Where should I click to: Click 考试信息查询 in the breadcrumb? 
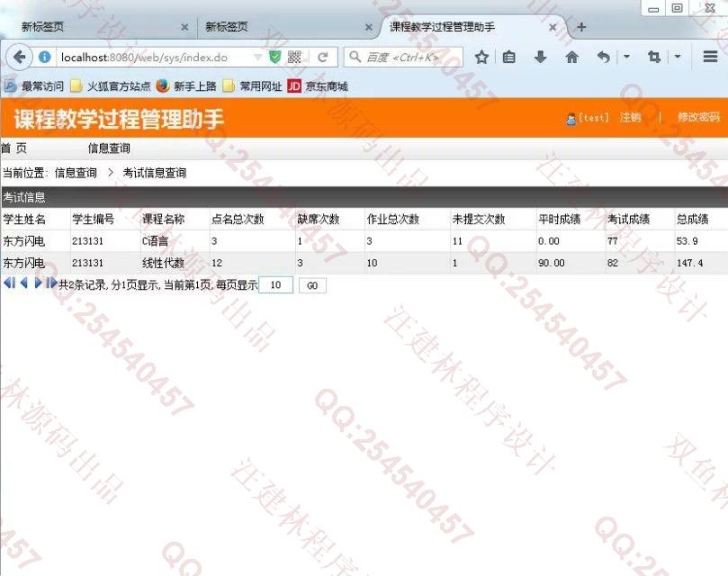[155, 173]
